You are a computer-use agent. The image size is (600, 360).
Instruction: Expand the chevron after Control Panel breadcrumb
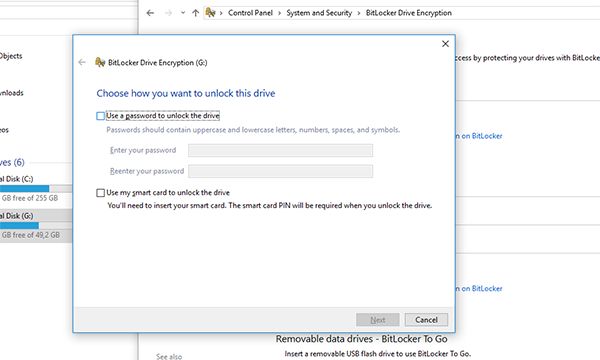click(x=279, y=13)
